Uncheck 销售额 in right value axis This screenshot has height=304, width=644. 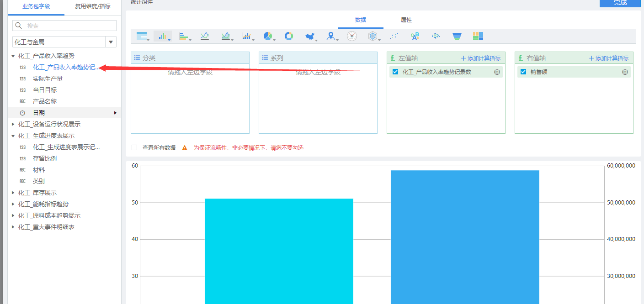[x=523, y=72]
